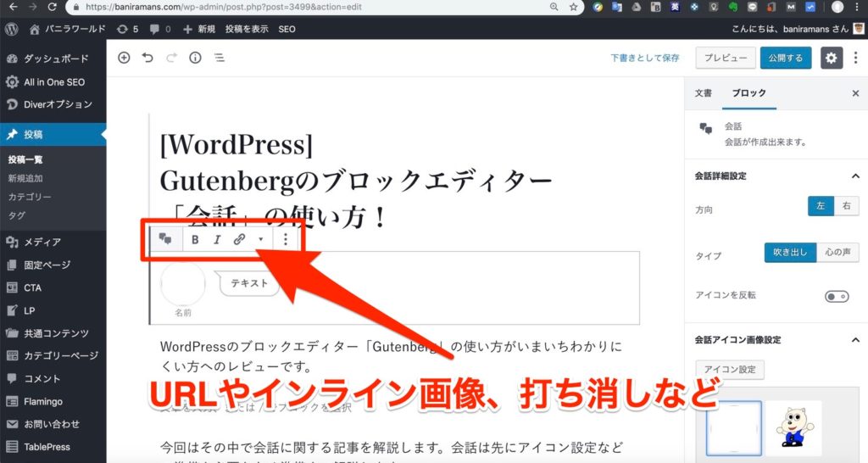
Task: Open コメント menu in sidebar
Action: pos(53,379)
